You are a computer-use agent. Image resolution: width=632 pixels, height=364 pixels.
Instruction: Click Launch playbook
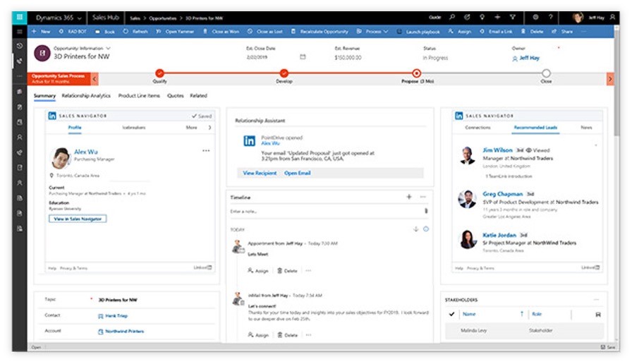pyautogui.click(x=418, y=32)
